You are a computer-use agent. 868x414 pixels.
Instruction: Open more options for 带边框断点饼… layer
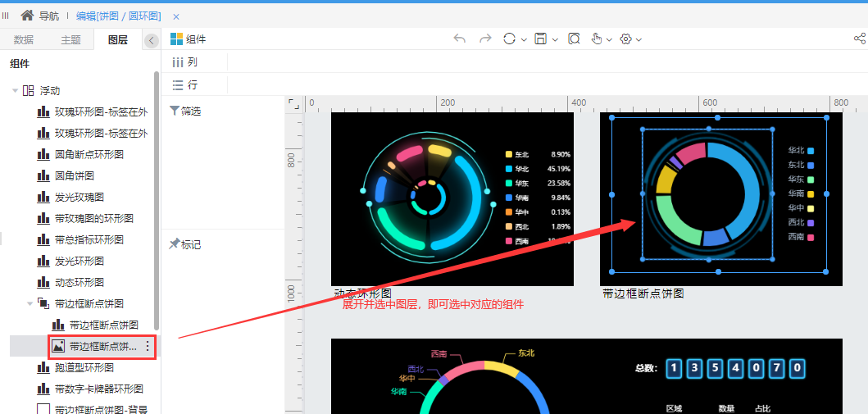click(x=148, y=347)
